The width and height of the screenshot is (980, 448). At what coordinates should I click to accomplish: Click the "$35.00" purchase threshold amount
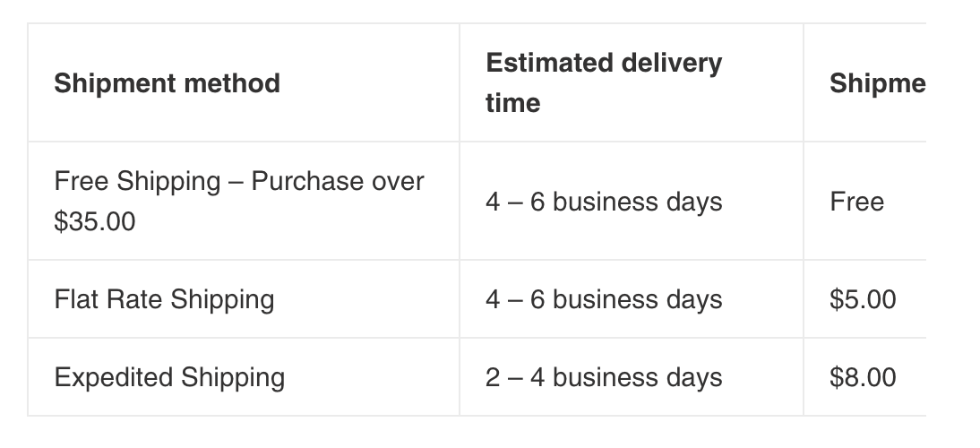pyautogui.click(x=95, y=221)
